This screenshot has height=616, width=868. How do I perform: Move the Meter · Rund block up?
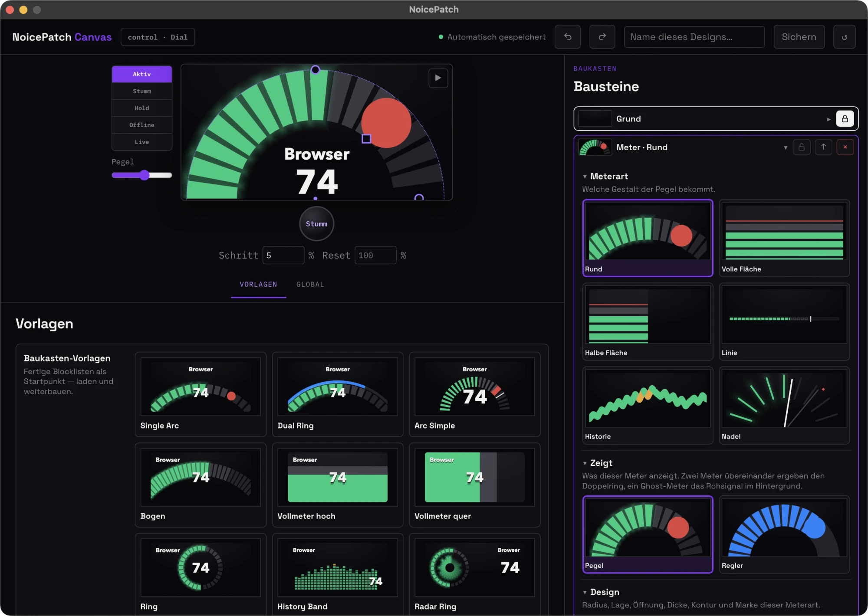click(x=823, y=147)
